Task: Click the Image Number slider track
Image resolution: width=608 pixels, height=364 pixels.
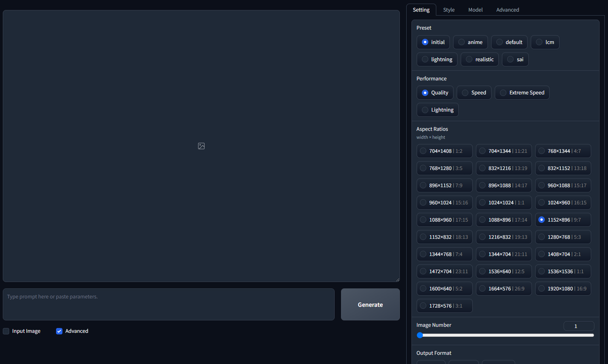Action: 506,335
